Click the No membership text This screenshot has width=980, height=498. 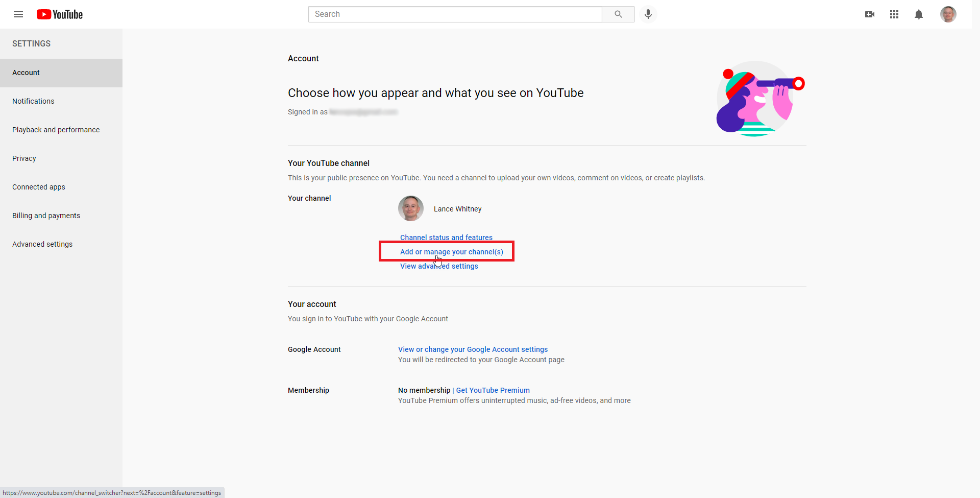(424, 390)
